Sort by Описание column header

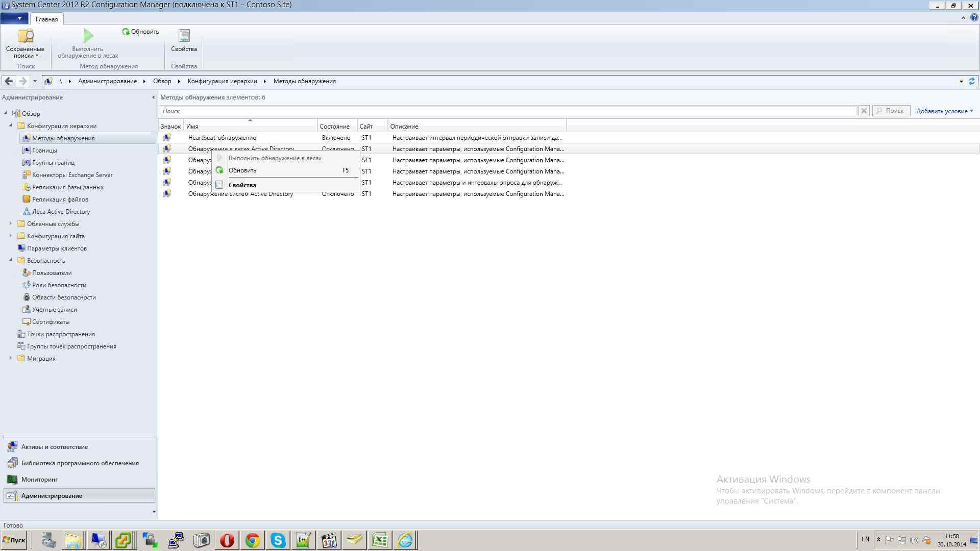477,126
